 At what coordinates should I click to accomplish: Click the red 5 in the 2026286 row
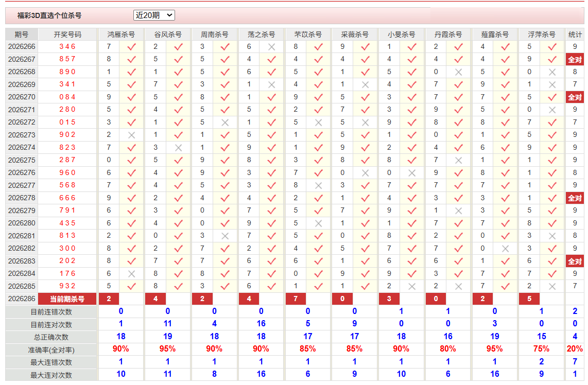(x=529, y=299)
